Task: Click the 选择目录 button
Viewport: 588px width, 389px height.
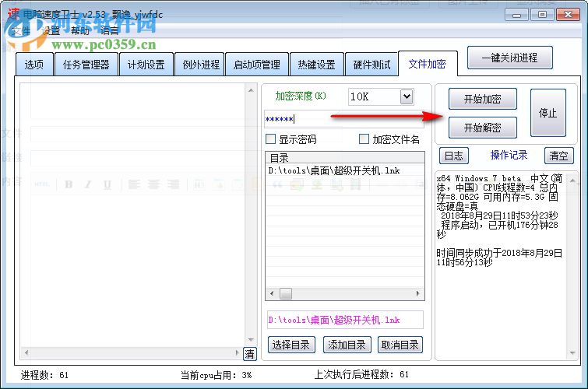Action: click(x=291, y=345)
